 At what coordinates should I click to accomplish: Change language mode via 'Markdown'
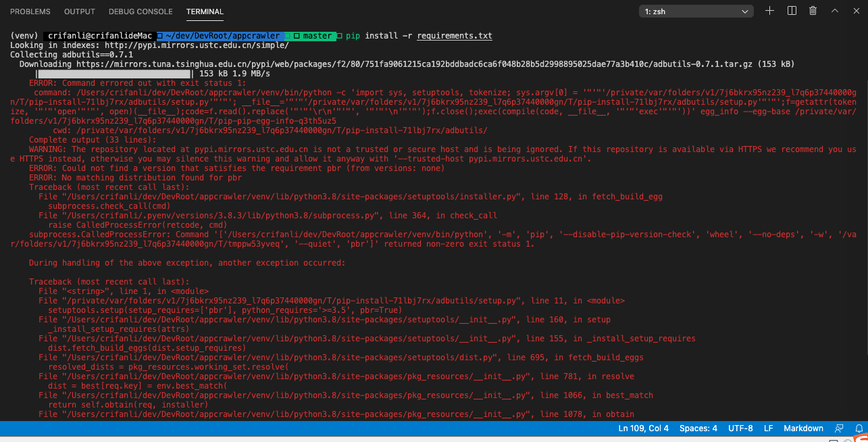click(x=803, y=428)
